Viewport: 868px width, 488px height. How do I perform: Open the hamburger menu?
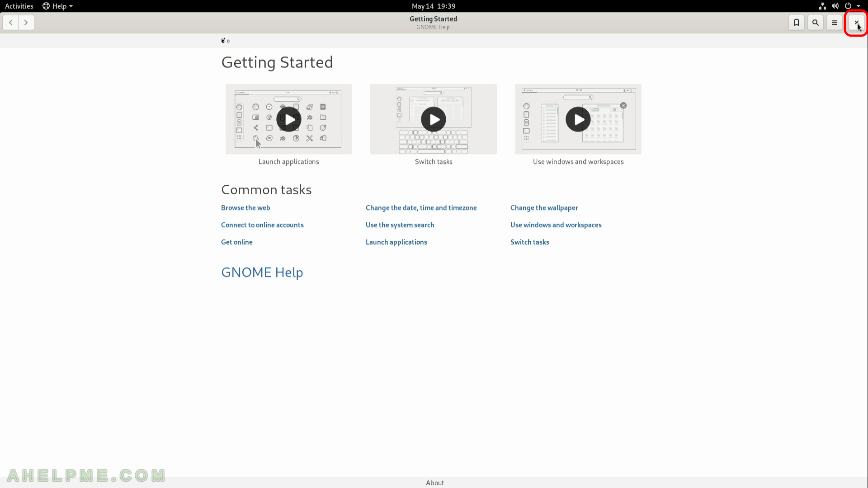(x=835, y=23)
